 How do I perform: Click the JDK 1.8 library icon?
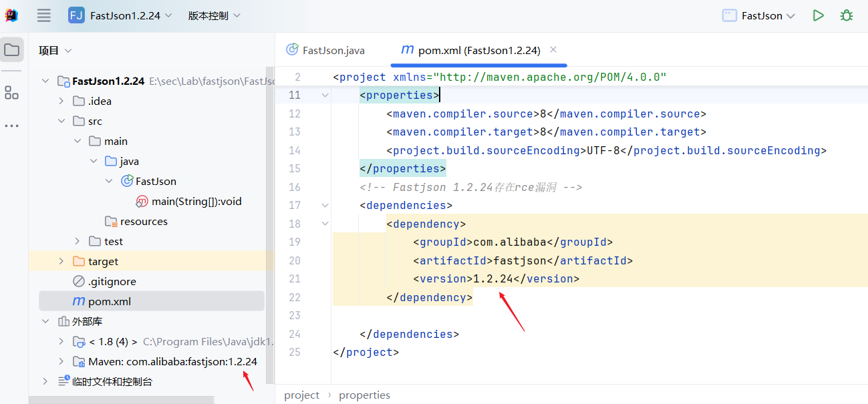(x=79, y=341)
